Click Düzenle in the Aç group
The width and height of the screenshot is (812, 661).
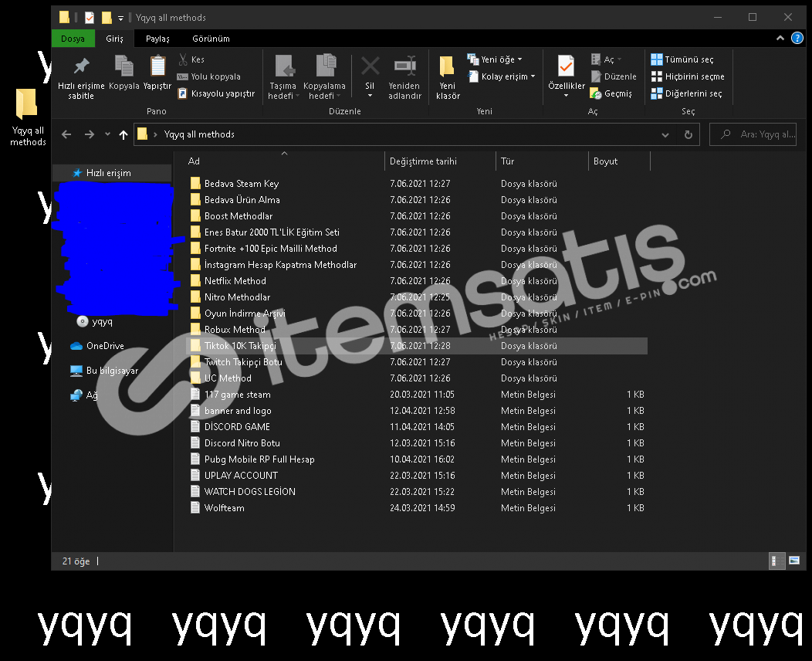[x=613, y=76]
